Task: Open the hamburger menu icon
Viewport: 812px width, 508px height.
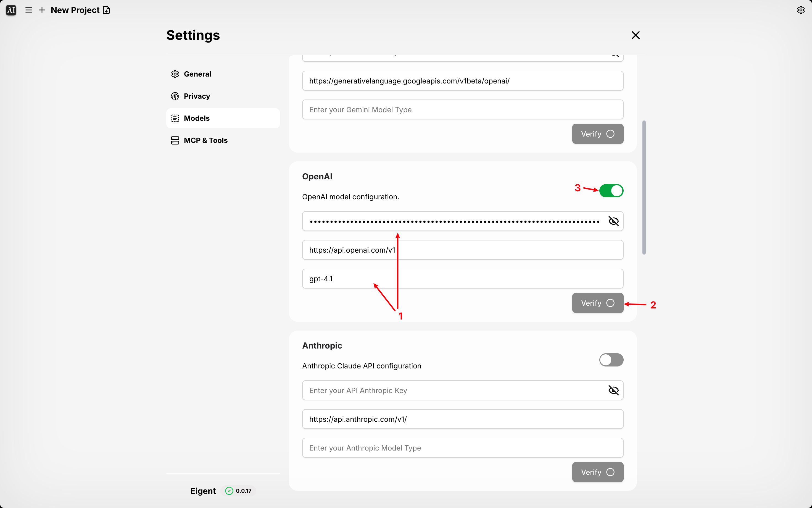Action: 29,10
